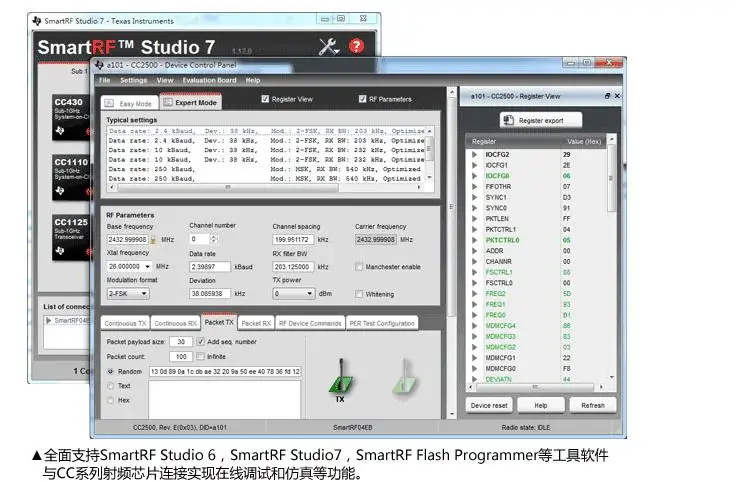Select the Random payload radio button
739x482 pixels.
coord(111,371)
